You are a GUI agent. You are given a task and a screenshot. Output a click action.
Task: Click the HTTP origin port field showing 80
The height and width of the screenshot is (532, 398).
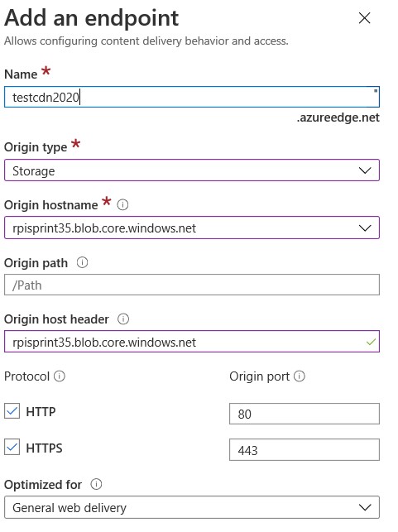tap(304, 414)
